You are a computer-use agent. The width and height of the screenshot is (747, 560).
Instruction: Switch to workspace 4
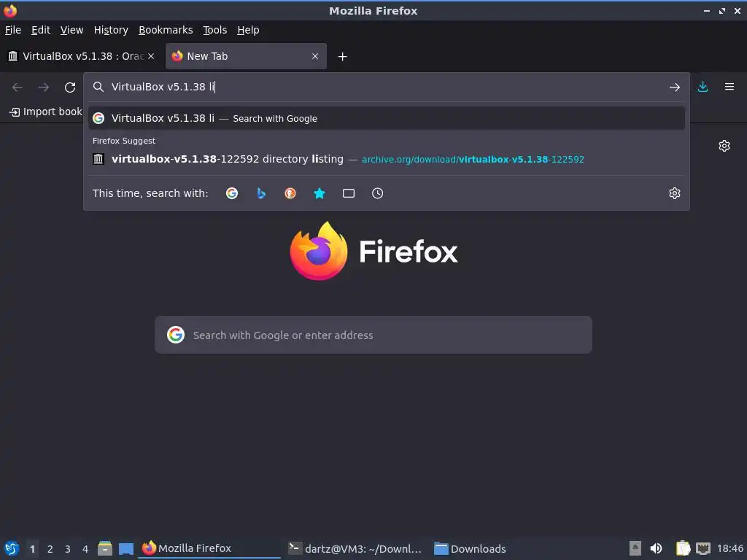pyautogui.click(x=85, y=549)
